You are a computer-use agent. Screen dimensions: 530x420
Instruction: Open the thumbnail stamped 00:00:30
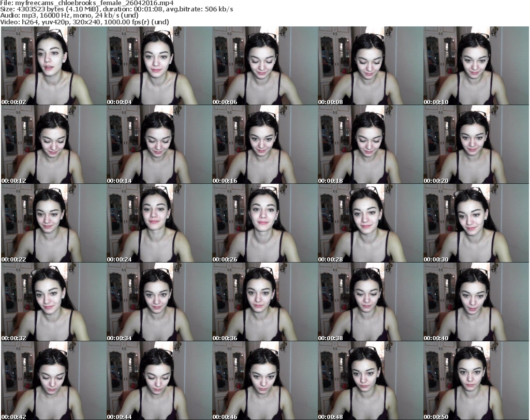476,223
